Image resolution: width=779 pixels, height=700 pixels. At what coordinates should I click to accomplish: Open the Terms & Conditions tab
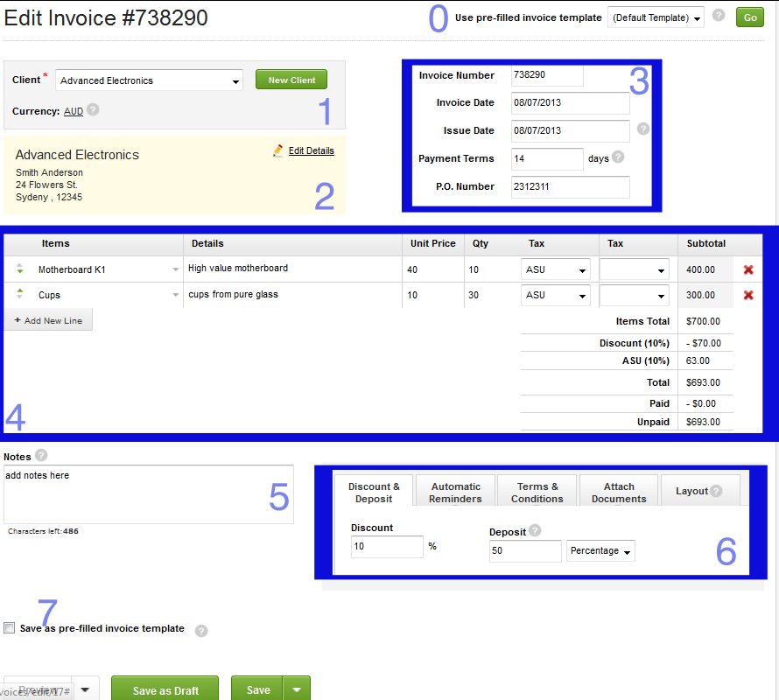click(x=537, y=493)
